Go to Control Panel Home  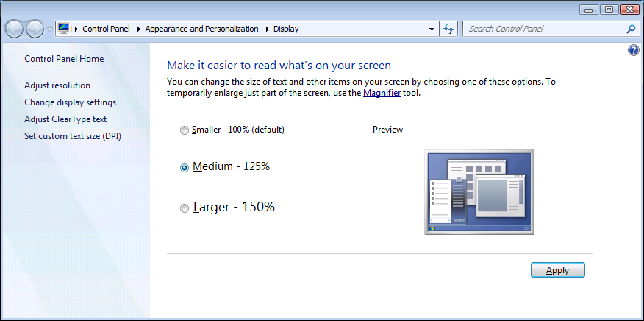point(64,59)
